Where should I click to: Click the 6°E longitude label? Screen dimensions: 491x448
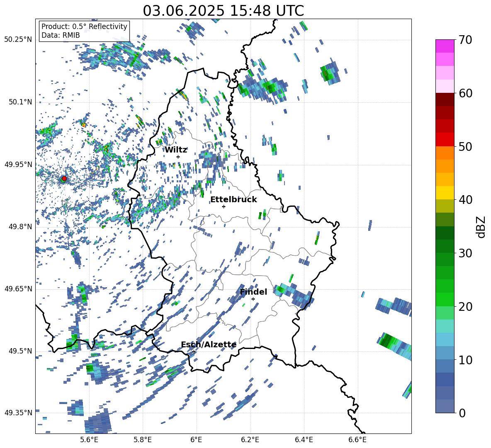pyautogui.click(x=196, y=440)
